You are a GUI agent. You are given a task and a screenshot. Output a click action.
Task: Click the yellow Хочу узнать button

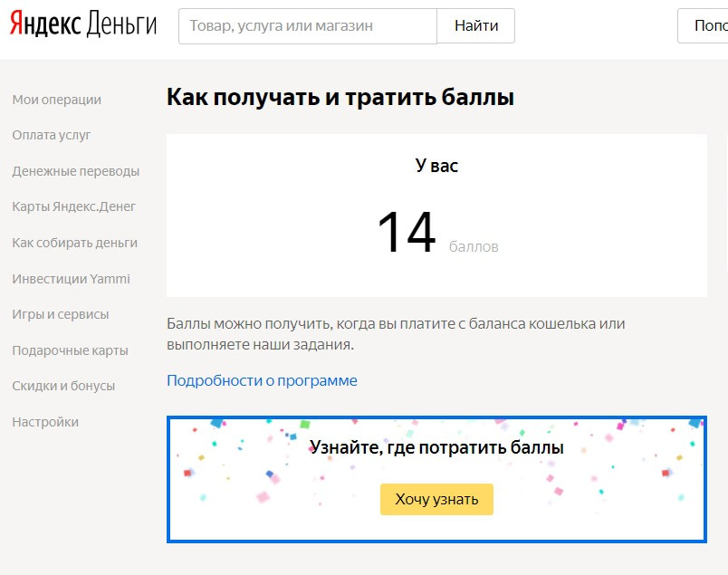pos(436,499)
